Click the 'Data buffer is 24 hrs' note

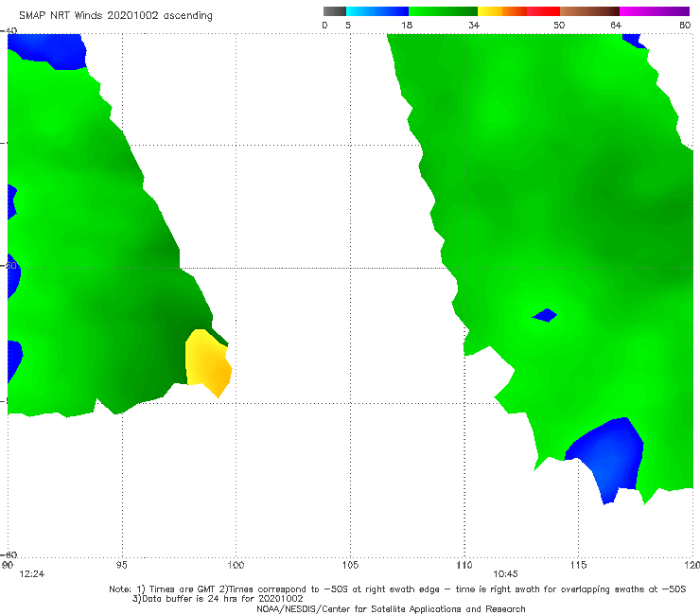click(218, 599)
